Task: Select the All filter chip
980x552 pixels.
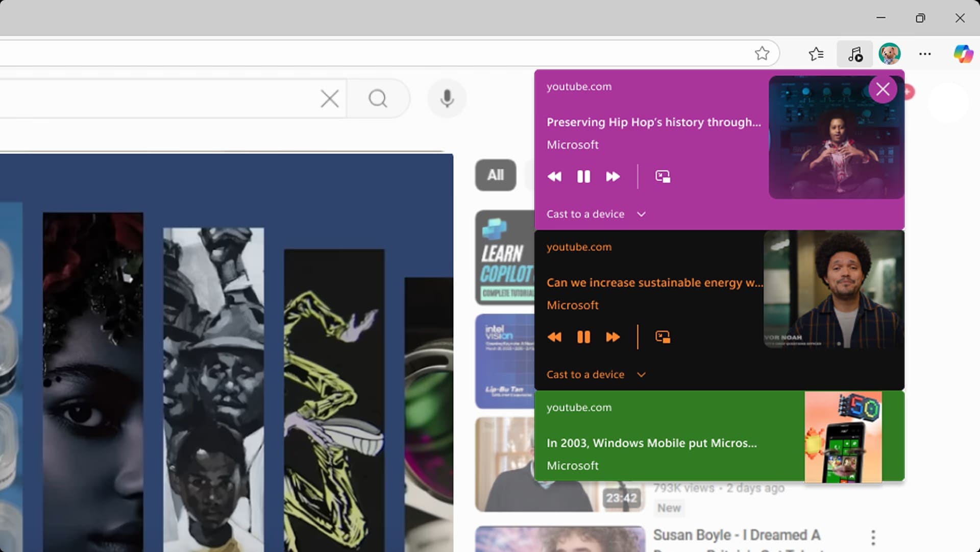Action: pos(495,175)
